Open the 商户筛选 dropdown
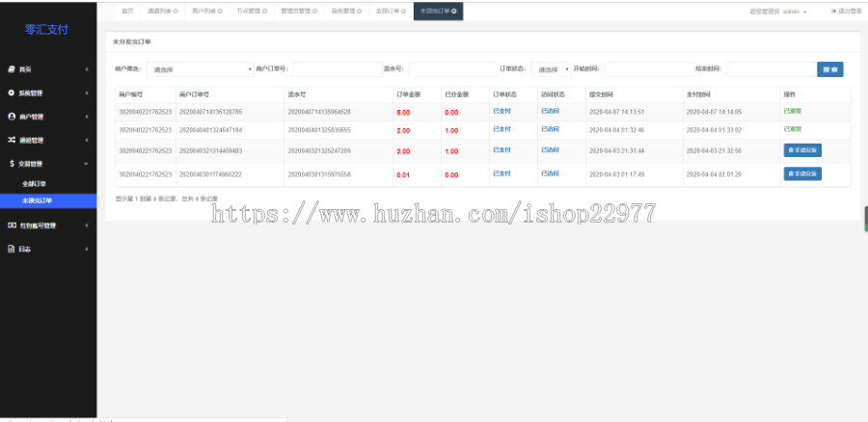The image size is (868, 422). point(201,69)
